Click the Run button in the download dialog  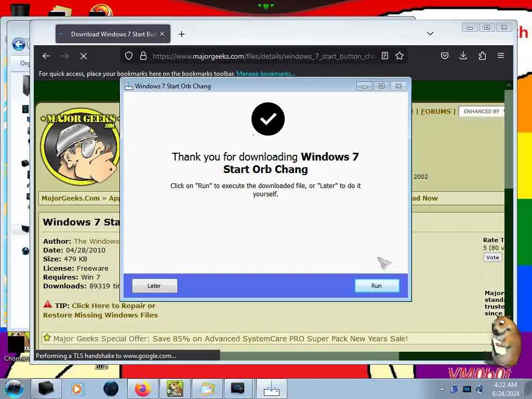[377, 286]
